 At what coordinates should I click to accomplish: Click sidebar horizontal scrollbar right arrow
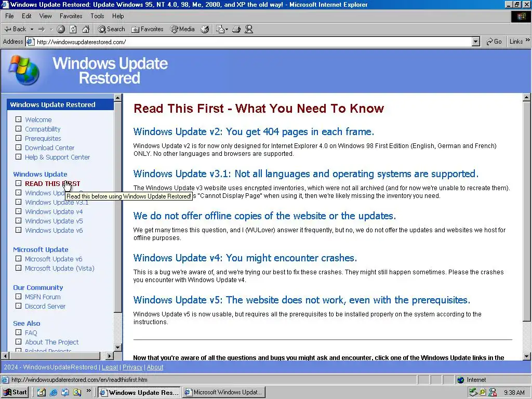pyautogui.click(x=109, y=356)
